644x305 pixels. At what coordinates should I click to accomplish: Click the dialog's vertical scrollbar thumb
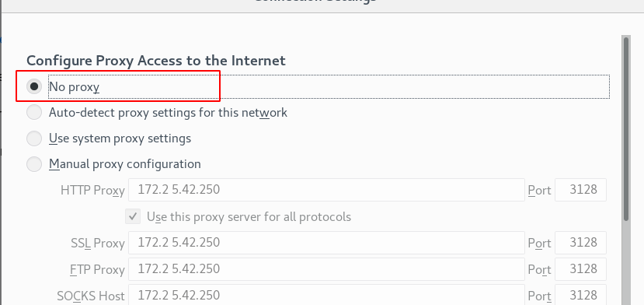[x=626, y=128]
